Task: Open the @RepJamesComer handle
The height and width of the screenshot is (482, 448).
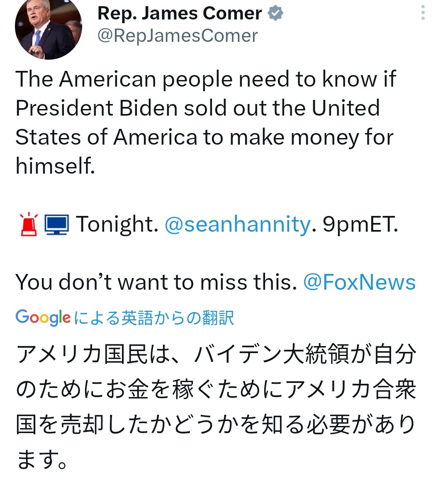Action: pyautogui.click(x=178, y=36)
